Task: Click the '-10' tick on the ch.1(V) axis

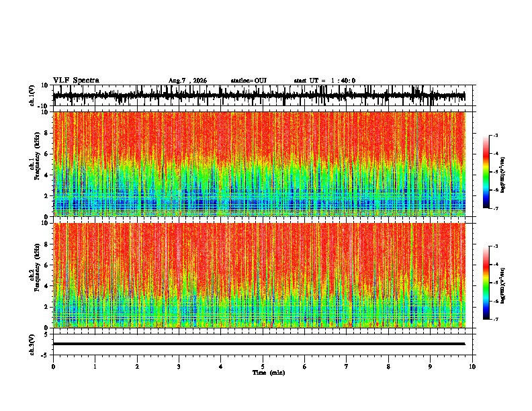Action: tap(44, 106)
